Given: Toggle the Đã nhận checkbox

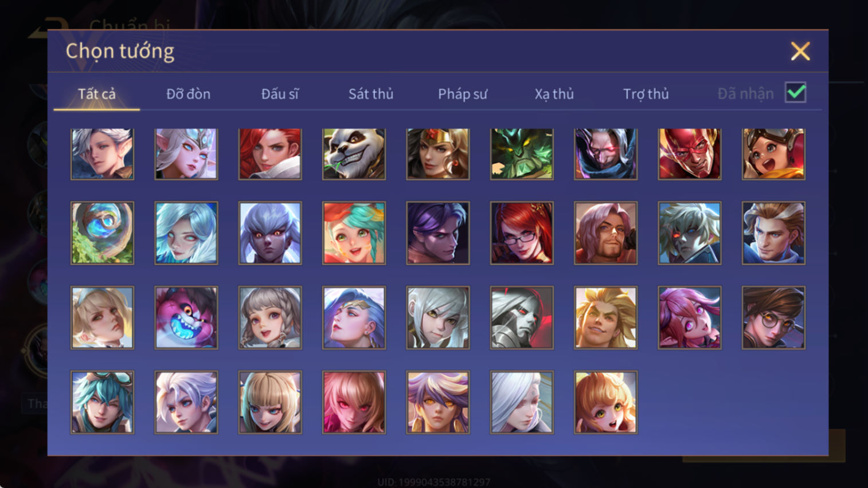Looking at the screenshot, I should 796,93.
